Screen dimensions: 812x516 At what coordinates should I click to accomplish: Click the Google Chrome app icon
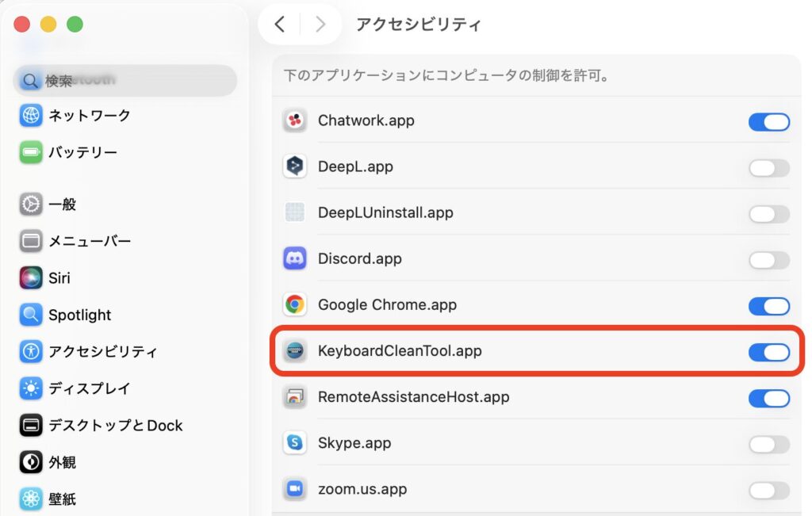click(295, 304)
